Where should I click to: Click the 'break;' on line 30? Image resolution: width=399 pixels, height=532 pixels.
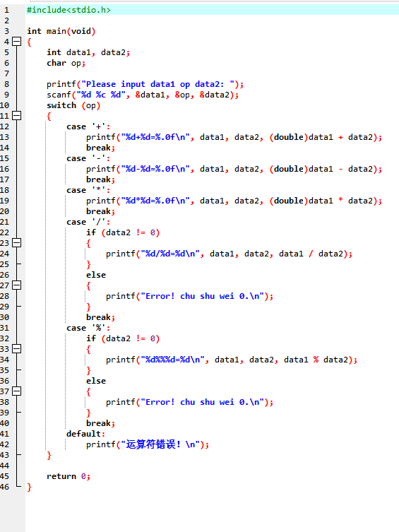click(101, 317)
